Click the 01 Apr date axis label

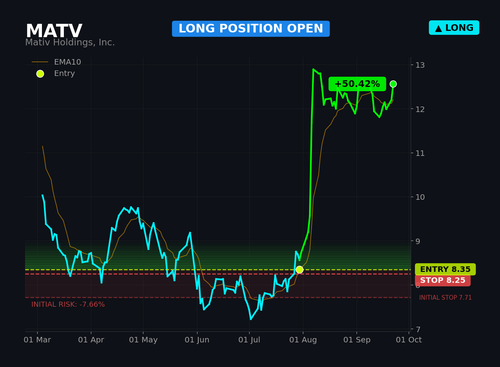91,340
